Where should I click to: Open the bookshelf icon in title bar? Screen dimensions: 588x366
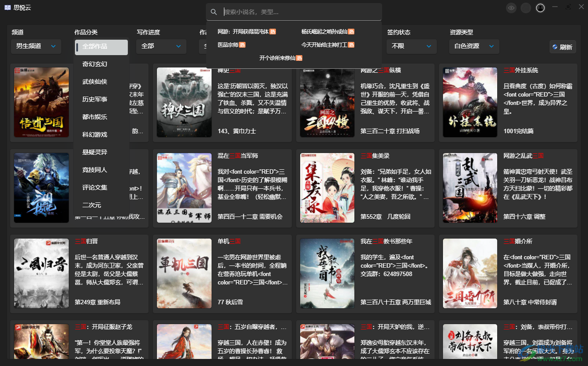click(526, 8)
